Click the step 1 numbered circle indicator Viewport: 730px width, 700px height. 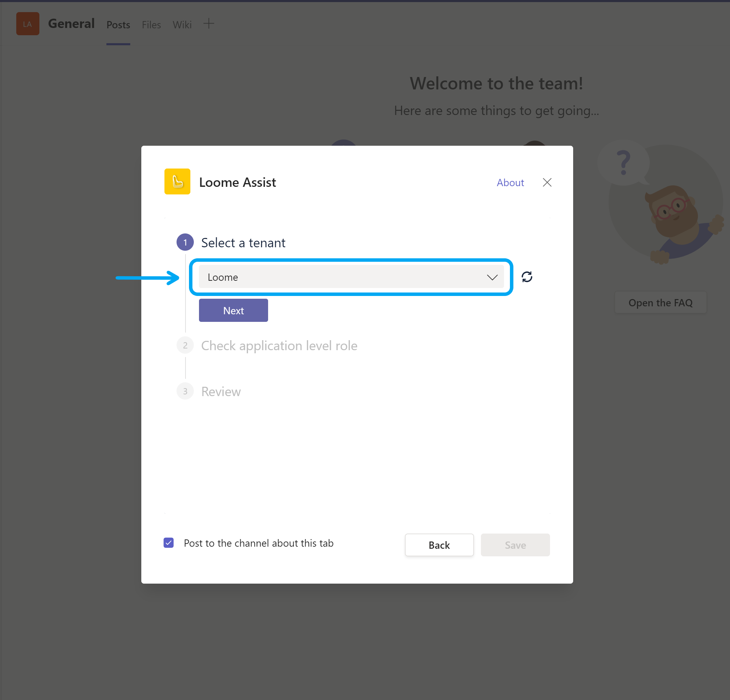point(185,242)
